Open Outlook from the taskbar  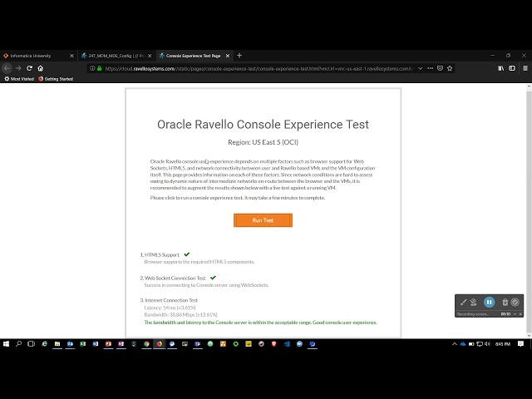(70, 343)
